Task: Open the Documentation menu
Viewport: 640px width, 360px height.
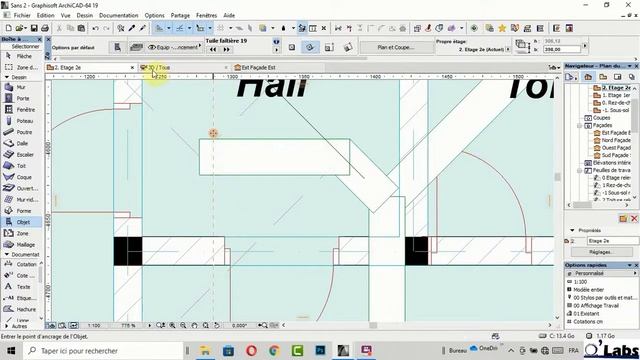Action: click(x=118, y=16)
